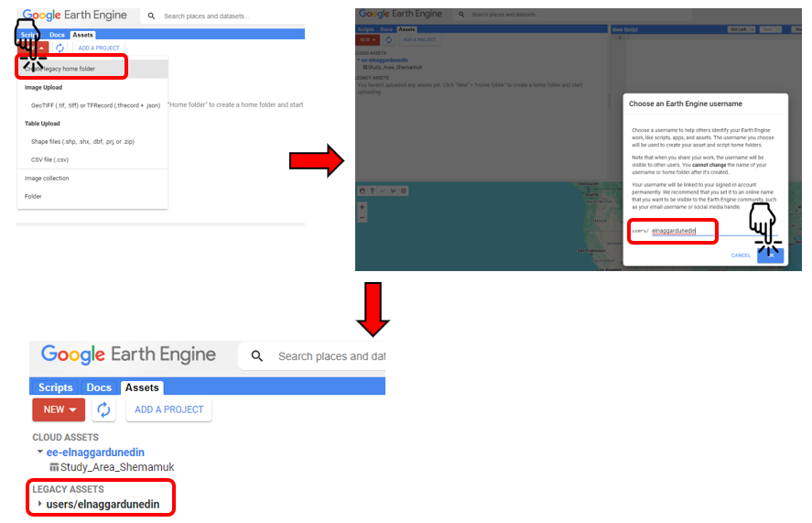Click CANCEL in the username dialog

[741, 255]
